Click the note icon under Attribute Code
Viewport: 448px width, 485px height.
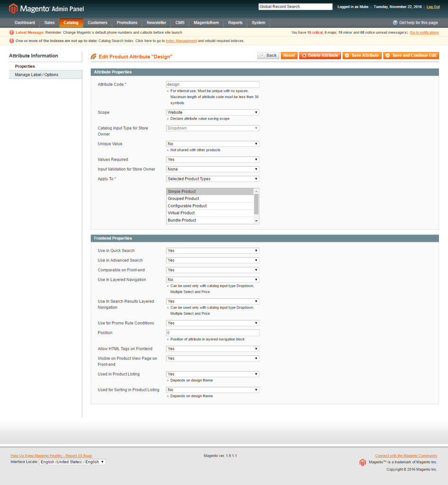point(168,90)
